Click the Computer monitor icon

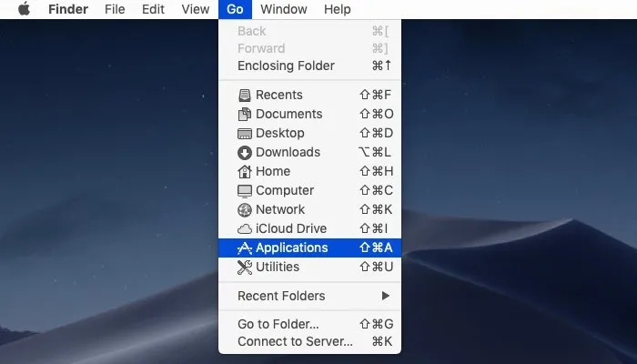(245, 190)
